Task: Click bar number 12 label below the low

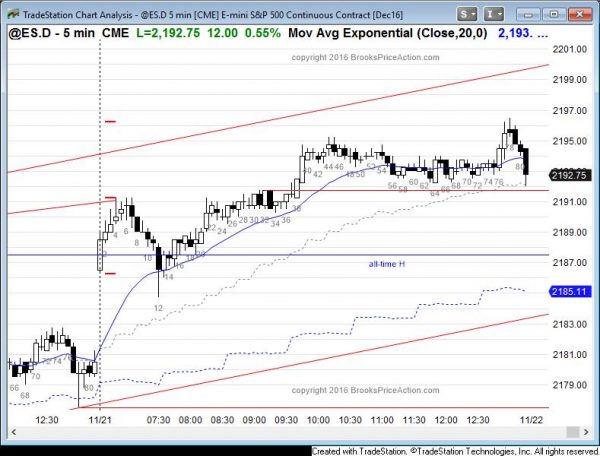Action: click(158, 308)
